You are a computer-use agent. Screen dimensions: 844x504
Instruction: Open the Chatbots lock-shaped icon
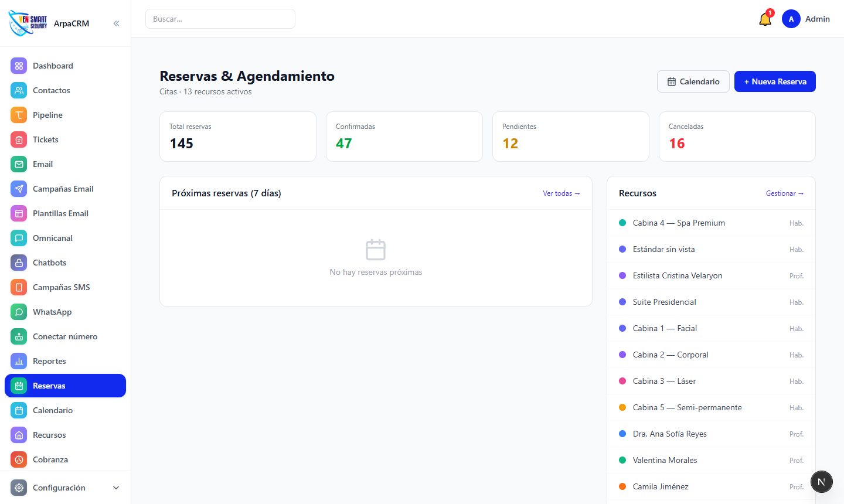pos(19,263)
